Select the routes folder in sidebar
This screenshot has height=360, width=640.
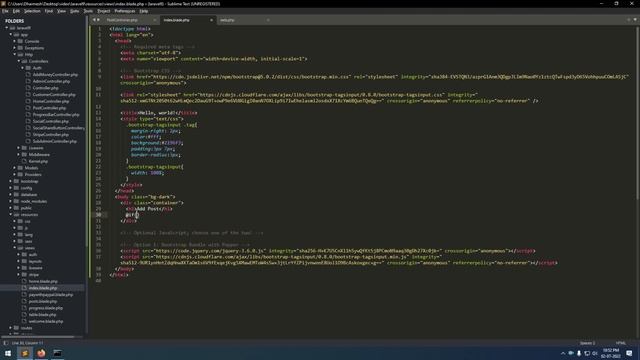click(27, 328)
